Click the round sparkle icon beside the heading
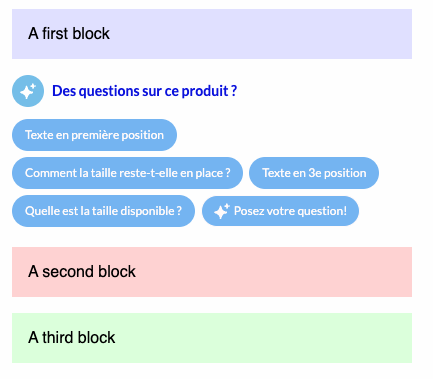Image resolution: width=433 pixels, height=379 pixels. click(28, 91)
